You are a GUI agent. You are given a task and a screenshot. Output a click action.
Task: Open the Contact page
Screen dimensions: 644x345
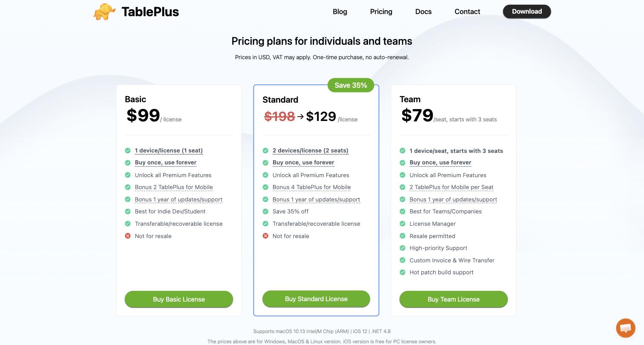(x=467, y=11)
